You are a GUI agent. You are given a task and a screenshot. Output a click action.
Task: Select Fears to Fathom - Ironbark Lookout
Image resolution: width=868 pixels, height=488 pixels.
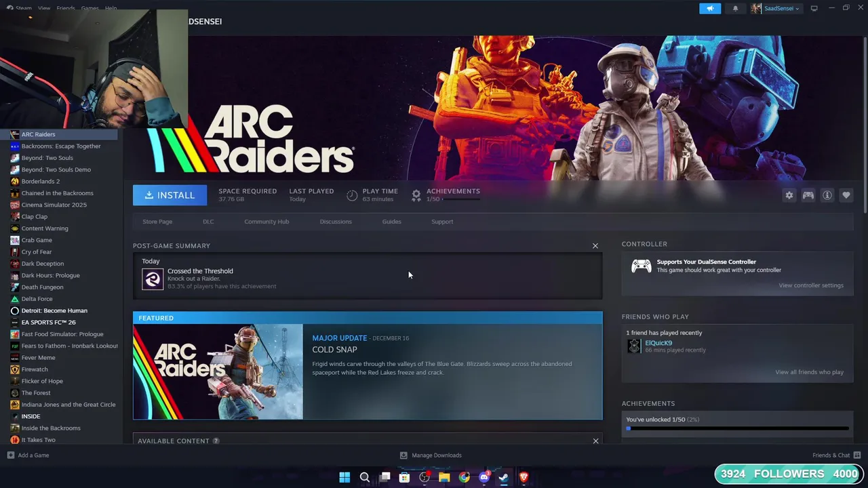tap(59, 346)
